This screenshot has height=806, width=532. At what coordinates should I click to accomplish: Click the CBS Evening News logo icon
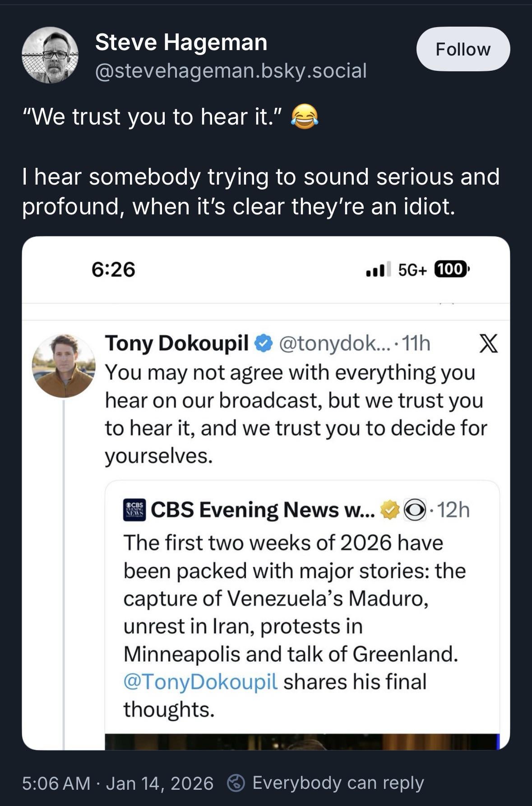[134, 510]
